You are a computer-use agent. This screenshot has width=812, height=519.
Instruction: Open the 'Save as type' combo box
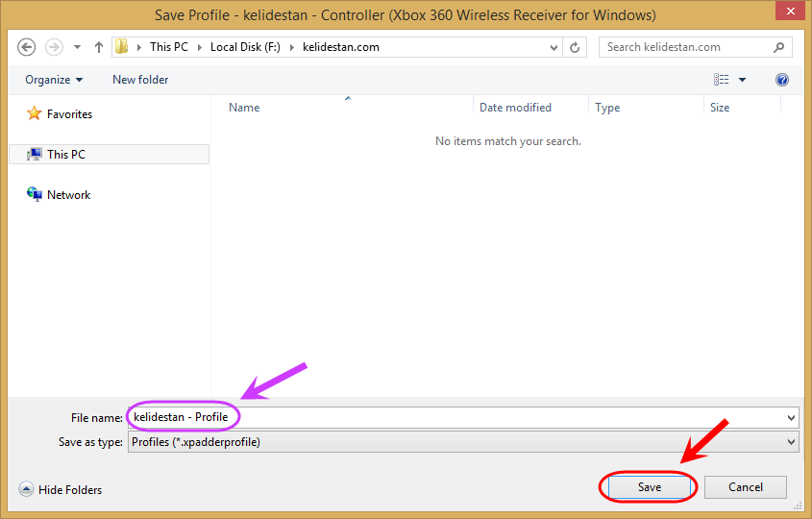click(x=463, y=442)
